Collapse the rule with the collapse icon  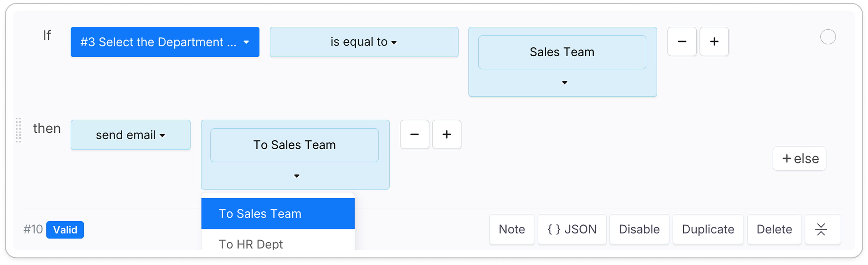821,229
